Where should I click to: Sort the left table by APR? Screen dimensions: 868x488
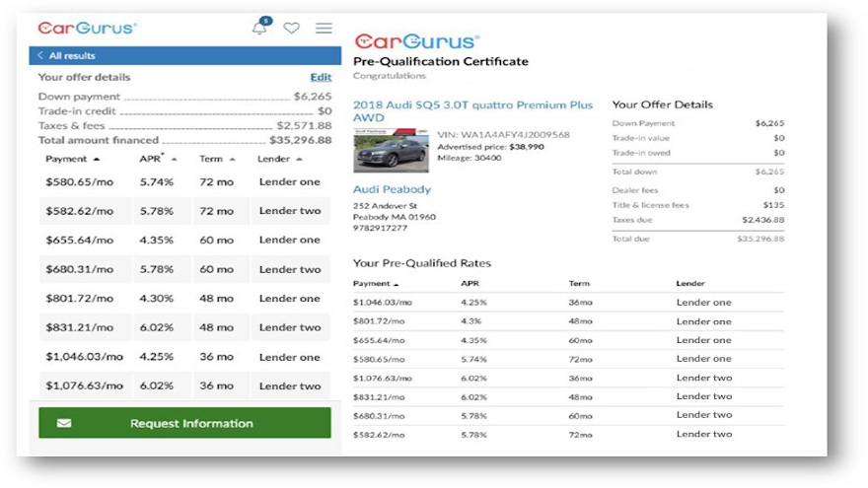pyautogui.click(x=158, y=159)
